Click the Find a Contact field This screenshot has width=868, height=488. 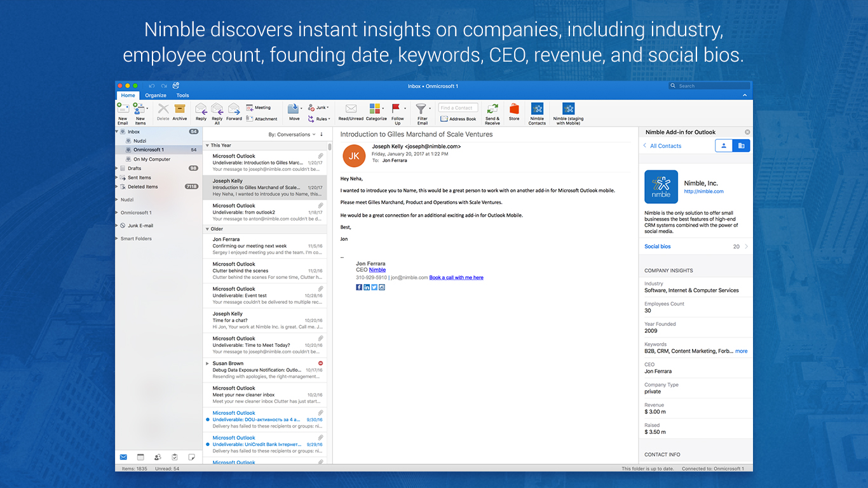point(457,108)
